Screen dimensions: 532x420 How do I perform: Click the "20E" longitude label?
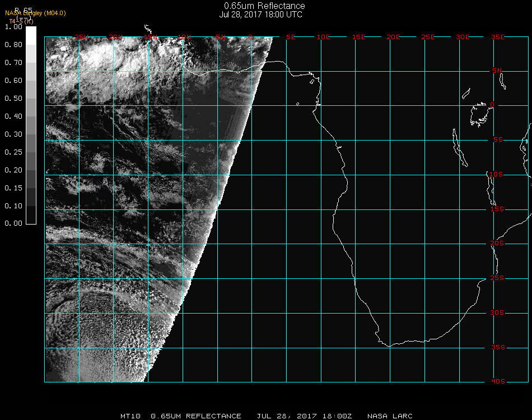pos(394,37)
